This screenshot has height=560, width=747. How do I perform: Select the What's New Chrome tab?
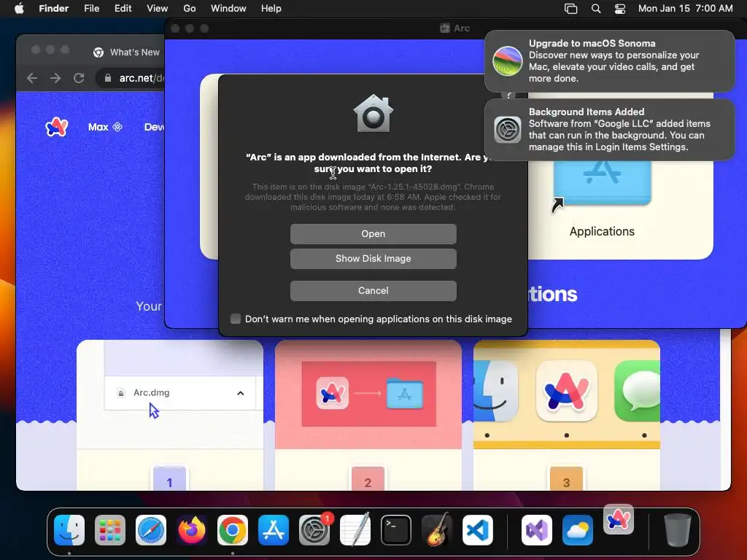click(127, 52)
